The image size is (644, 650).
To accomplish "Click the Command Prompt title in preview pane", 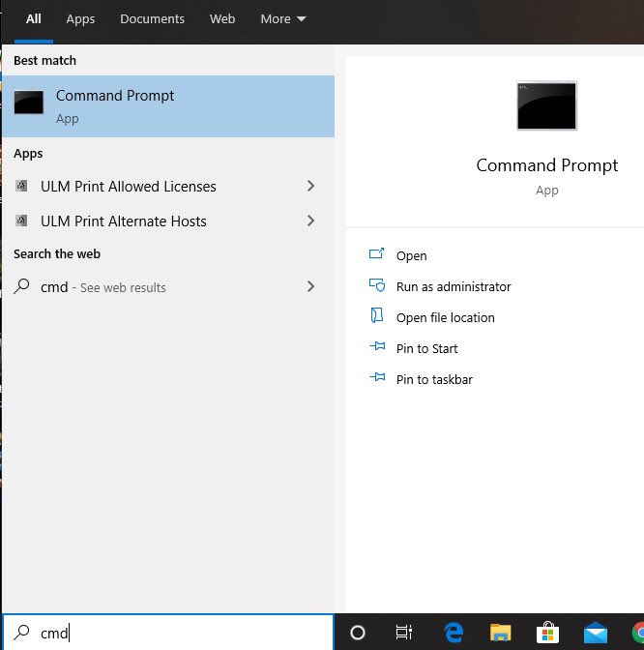I will pyautogui.click(x=547, y=165).
